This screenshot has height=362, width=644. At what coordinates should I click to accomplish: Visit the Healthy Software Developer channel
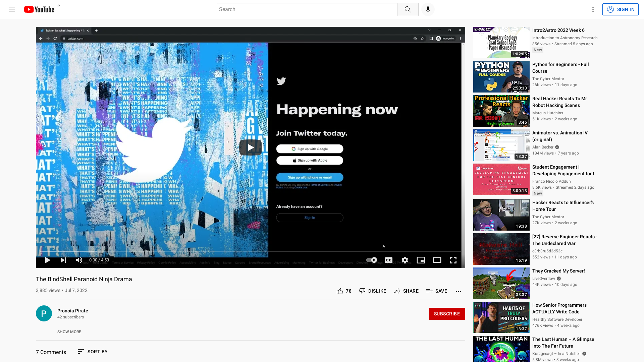click(x=557, y=319)
